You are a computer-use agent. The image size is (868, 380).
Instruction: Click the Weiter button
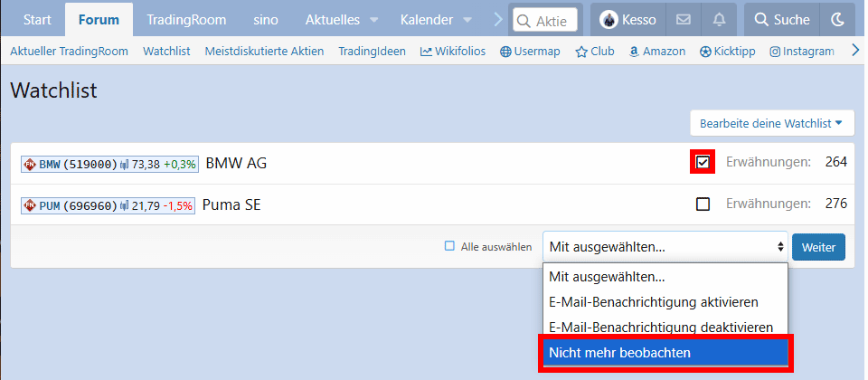[818, 247]
